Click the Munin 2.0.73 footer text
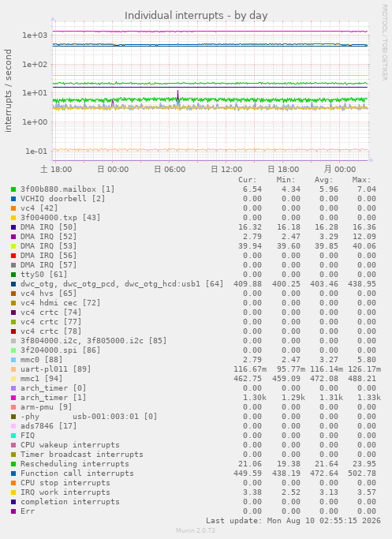392x539 pixels. coord(196,530)
